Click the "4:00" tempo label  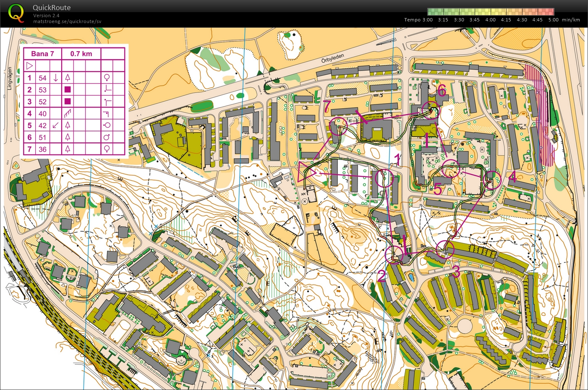coord(490,20)
